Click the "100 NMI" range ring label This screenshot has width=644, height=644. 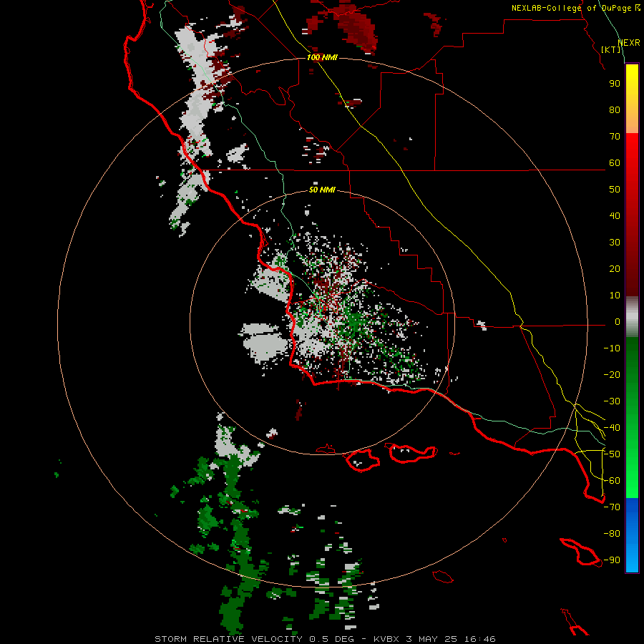point(322,57)
